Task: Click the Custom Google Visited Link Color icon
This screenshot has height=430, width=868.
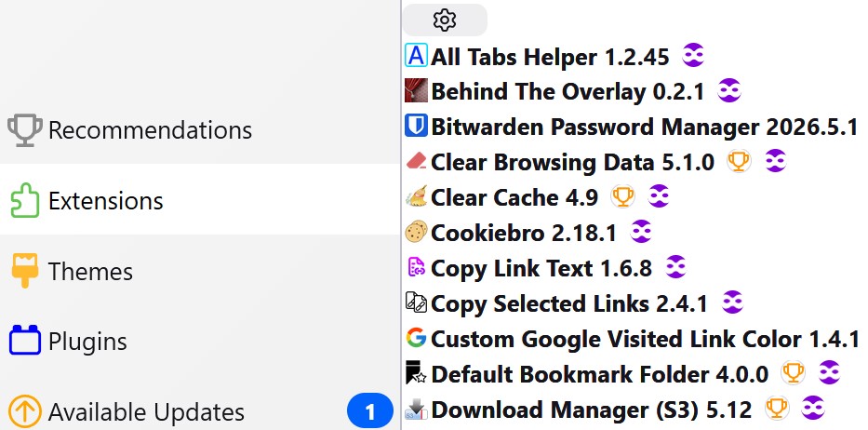Action: tap(416, 338)
